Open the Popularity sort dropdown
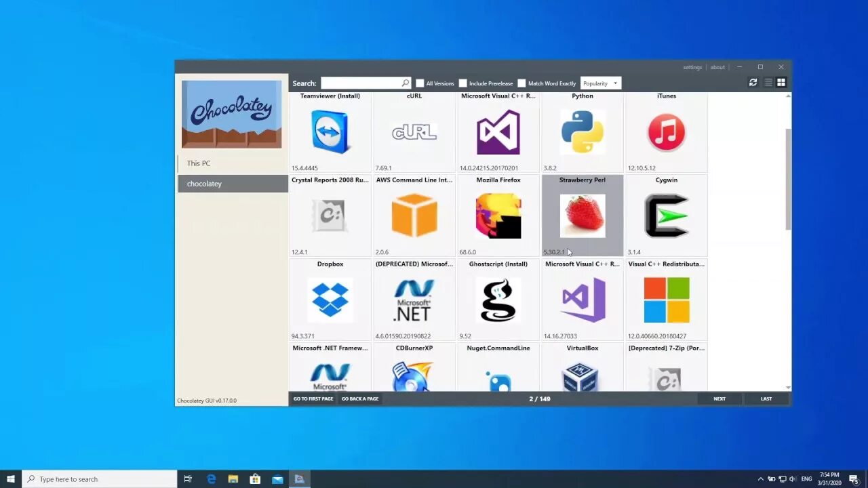The height and width of the screenshot is (488, 868). pos(600,83)
